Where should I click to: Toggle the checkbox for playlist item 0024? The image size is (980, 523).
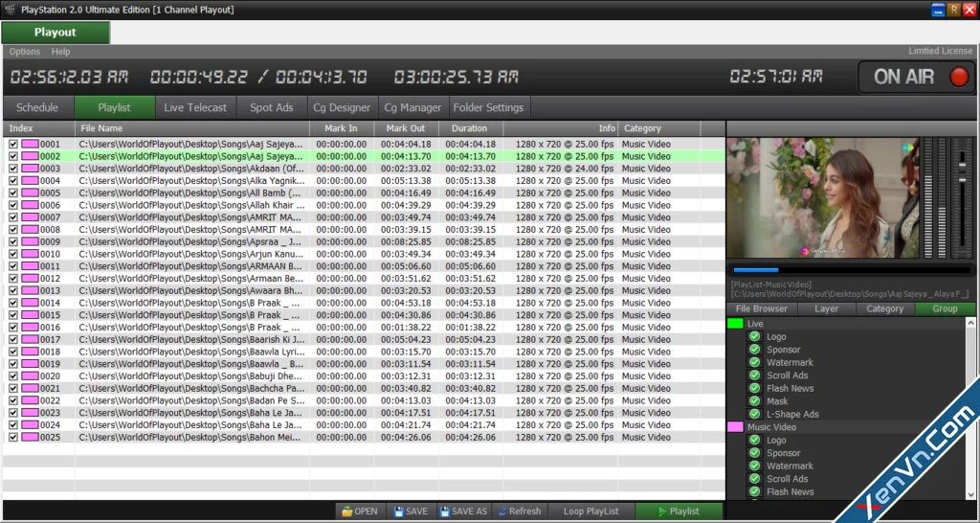13,424
